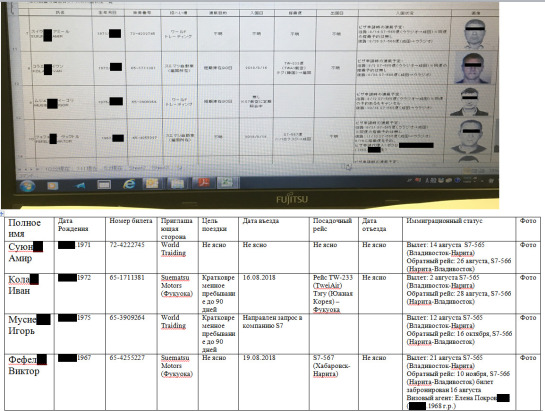The height and width of the screenshot is (411, 545).
Task: Switch to the Sheet2 worksheet tab
Action: tap(137, 168)
